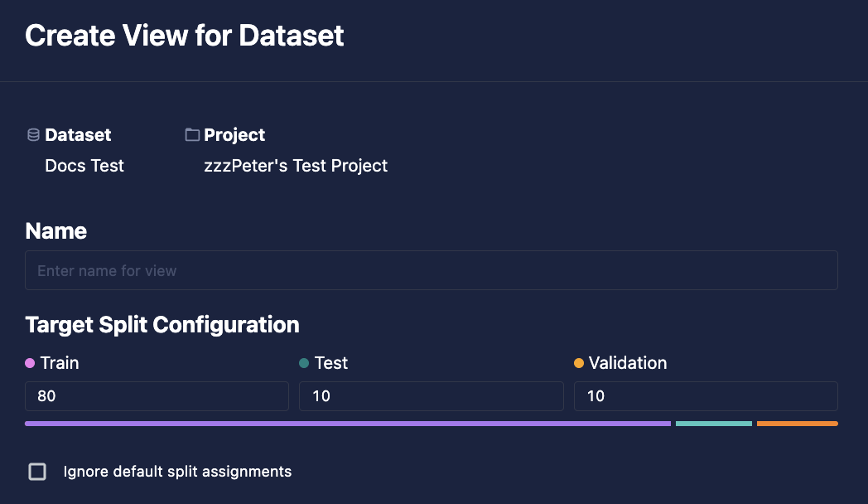Click the Dataset database icon

pos(33,134)
